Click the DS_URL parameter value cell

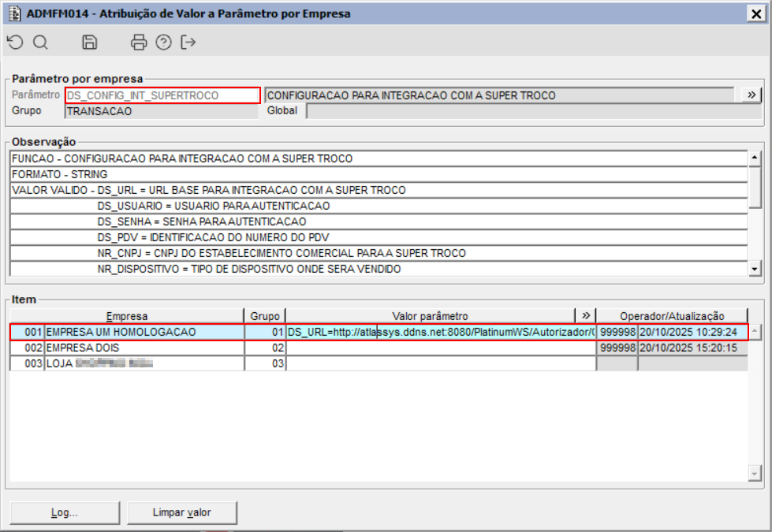(441, 332)
